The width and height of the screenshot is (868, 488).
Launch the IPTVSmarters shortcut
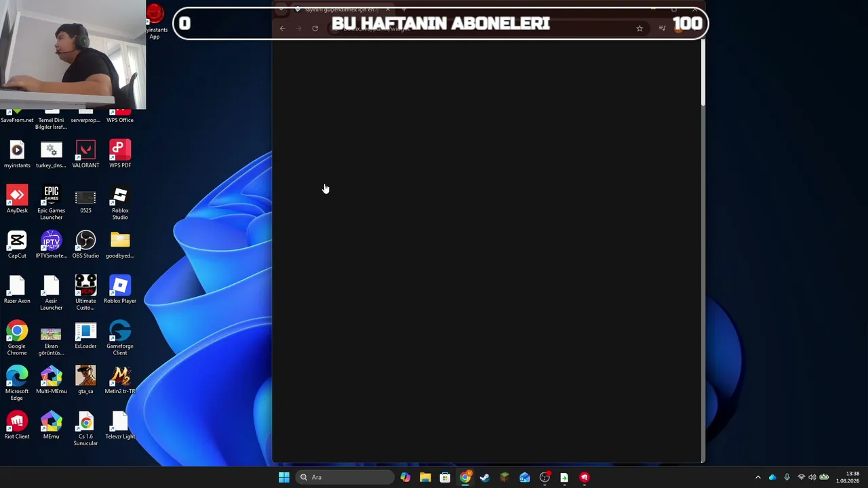click(51, 245)
